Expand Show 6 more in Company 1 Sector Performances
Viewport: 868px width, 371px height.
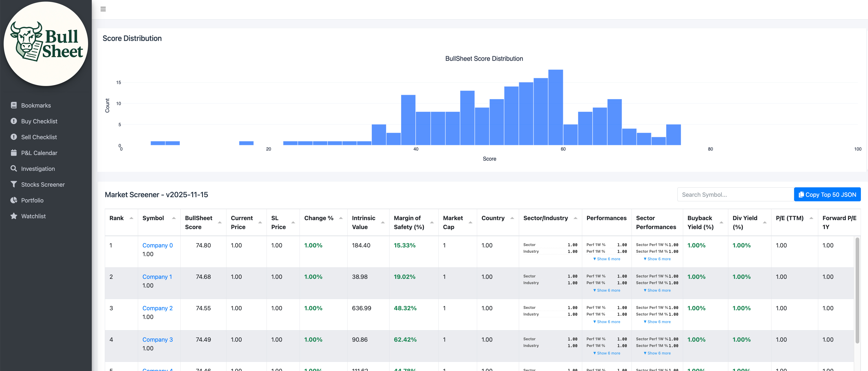[x=657, y=290]
